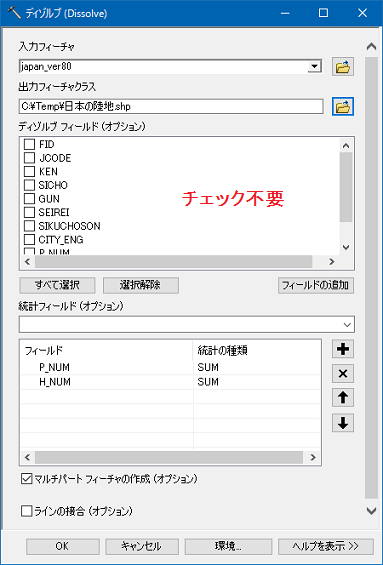Viewport: 383px width, 565px height.
Task: Click the 統計の種類 column header
Action: (x=256, y=350)
